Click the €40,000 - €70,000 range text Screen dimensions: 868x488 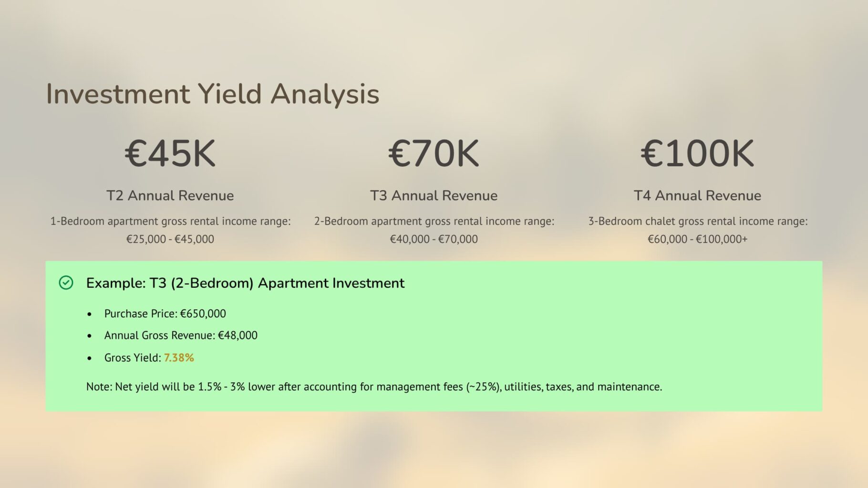click(434, 239)
